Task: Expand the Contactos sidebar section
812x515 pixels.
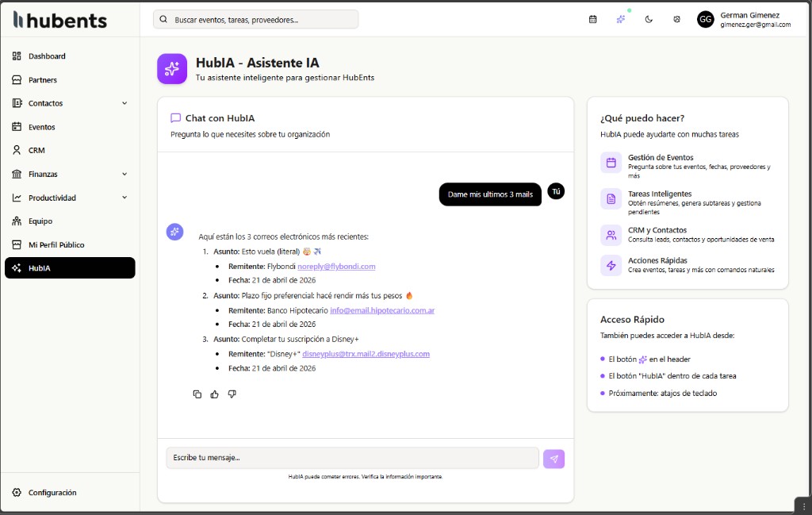Action: click(124, 103)
